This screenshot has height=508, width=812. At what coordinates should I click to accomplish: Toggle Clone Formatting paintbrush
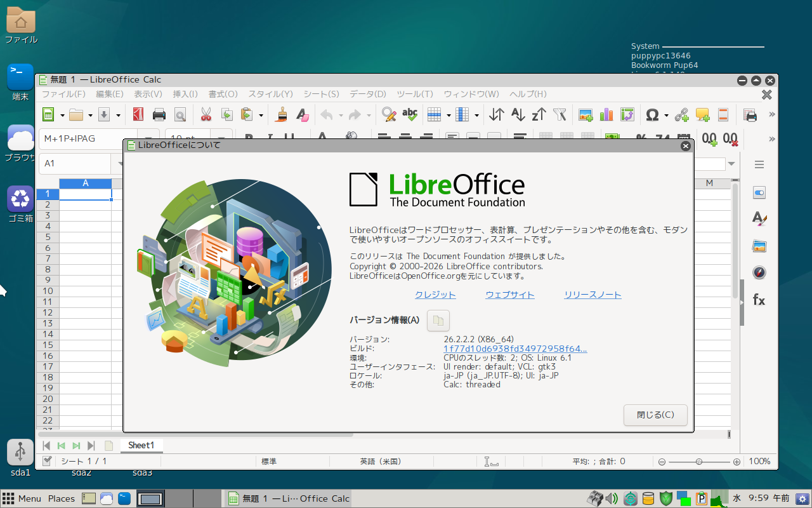pos(282,115)
